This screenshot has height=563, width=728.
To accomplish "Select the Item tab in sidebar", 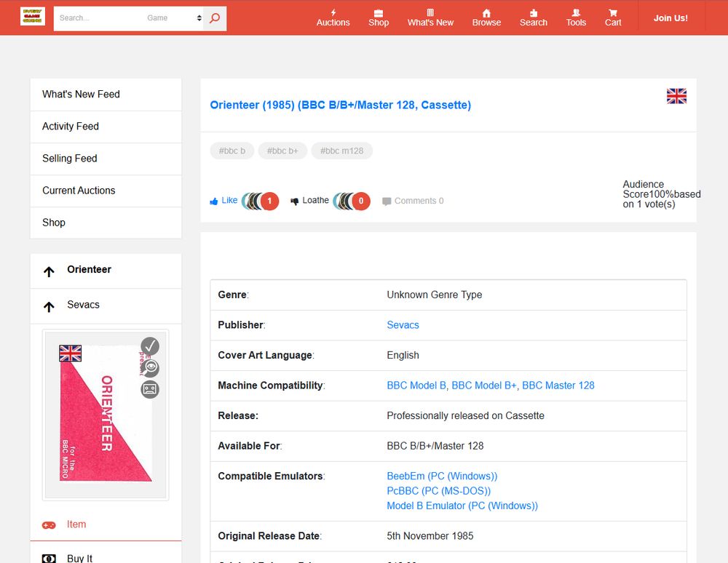I will [x=76, y=524].
